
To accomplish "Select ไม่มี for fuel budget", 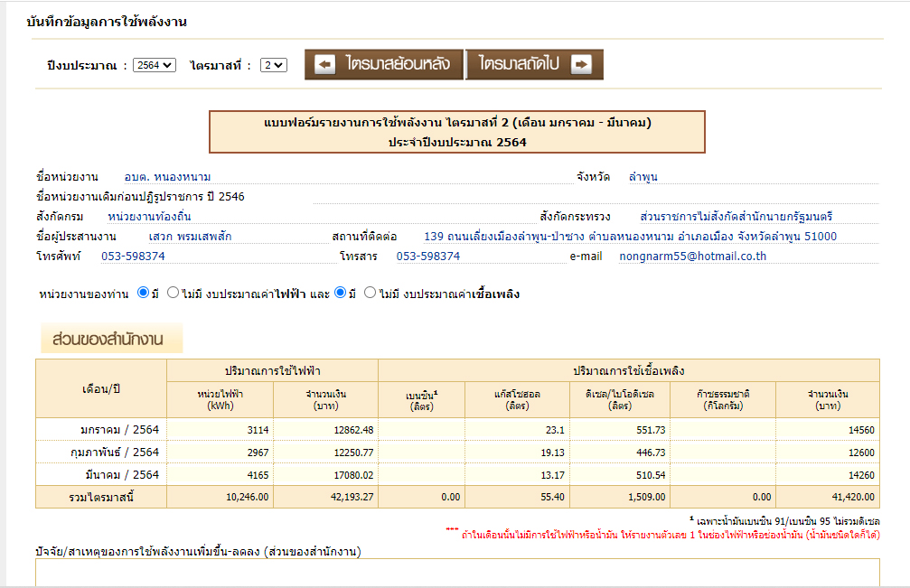I will (x=370, y=293).
